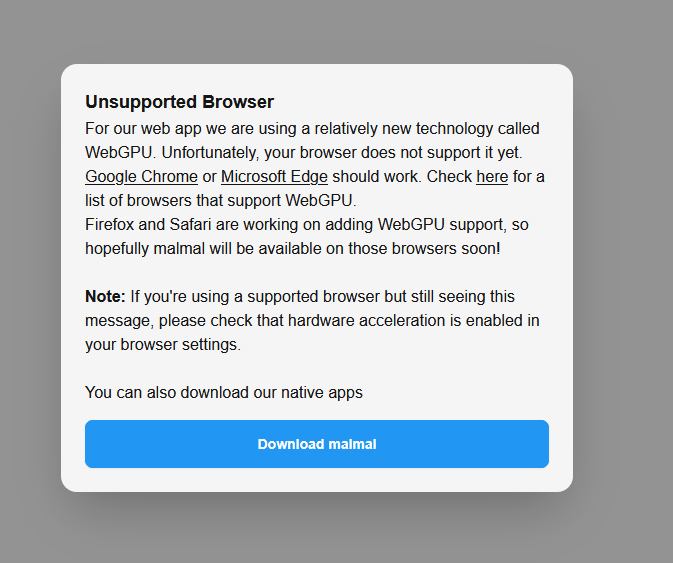Follow the "here" supported browsers link
673x563 pixels.
pos(492,177)
